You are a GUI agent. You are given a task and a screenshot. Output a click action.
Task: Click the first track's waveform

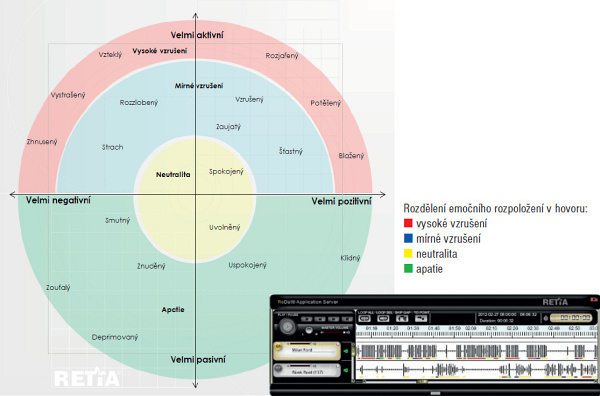tap(476, 351)
